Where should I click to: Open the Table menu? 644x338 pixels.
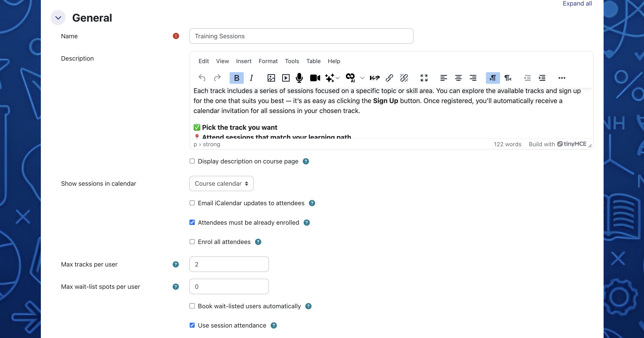(x=313, y=61)
